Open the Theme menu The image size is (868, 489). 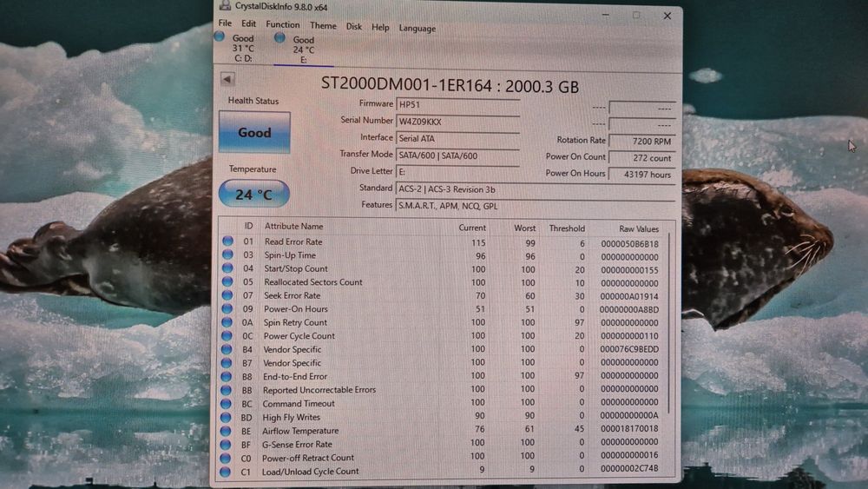[x=323, y=25]
